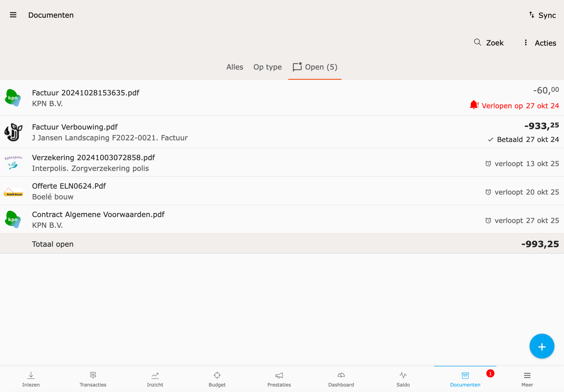This screenshot has height=392, width=564.
Task: Add a new document with plus button
Action: [542, 346]
